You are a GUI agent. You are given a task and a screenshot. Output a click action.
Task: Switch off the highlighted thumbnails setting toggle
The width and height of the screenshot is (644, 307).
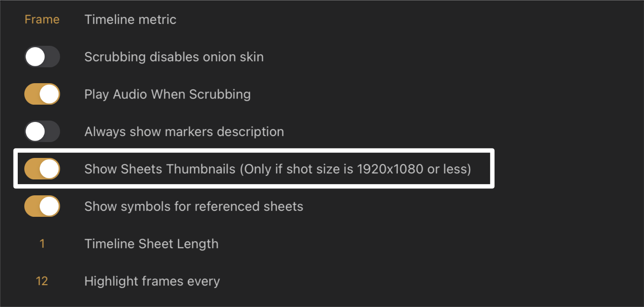(x=42, y=169)
